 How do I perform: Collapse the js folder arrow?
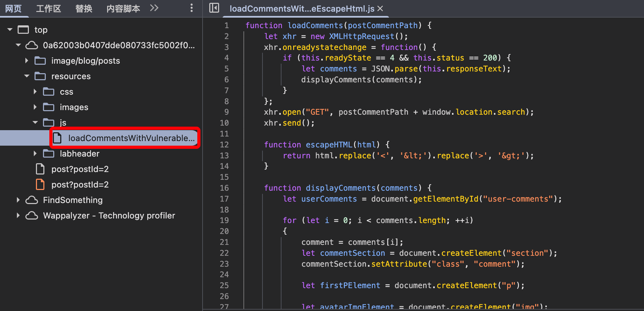coord(35,123)
